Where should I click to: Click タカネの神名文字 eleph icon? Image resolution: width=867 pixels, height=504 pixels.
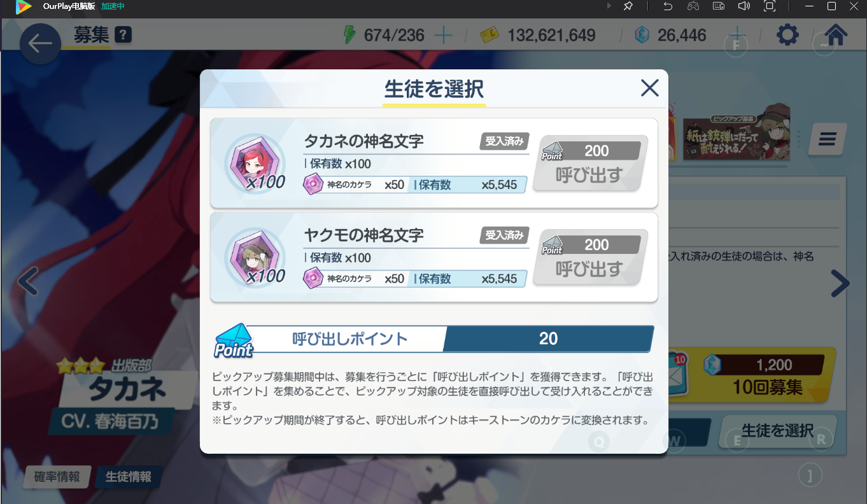(255, 164)
